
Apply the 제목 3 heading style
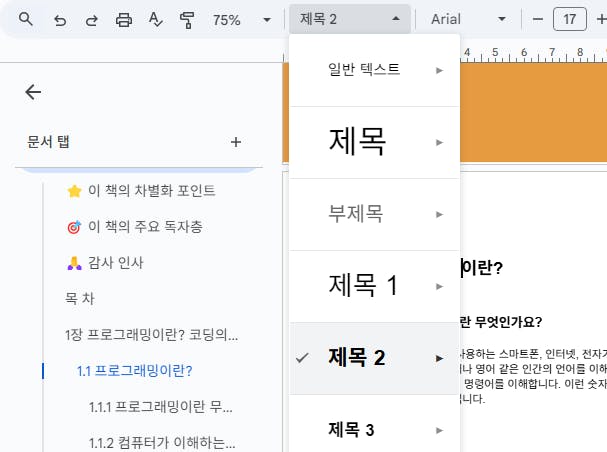(x=374, y=424)
